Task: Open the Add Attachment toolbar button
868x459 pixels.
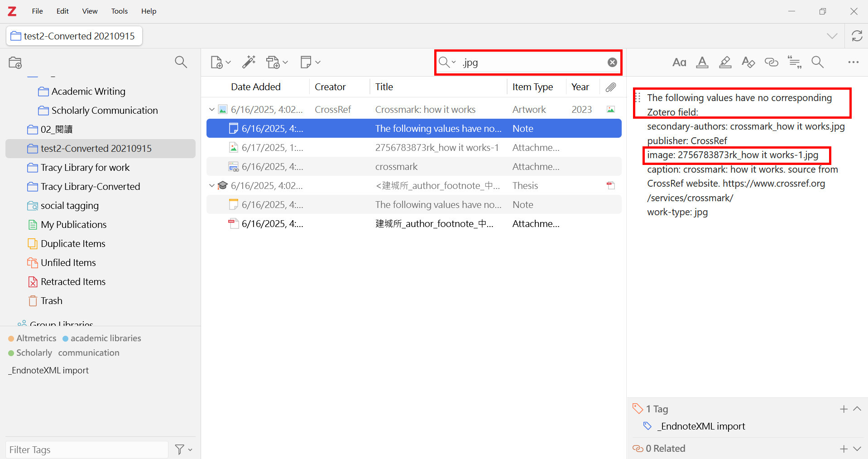Action: click(277, 62)
